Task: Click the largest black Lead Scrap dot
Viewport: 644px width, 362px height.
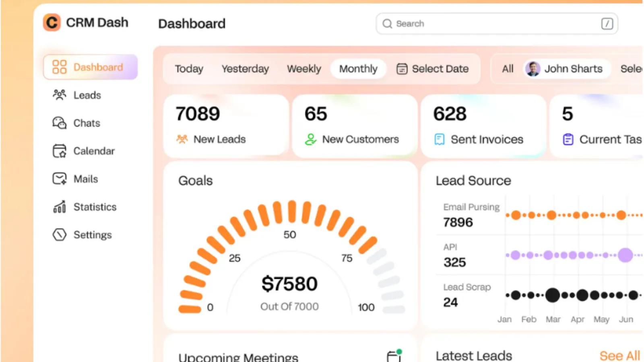Action: [x=553, y=295]
